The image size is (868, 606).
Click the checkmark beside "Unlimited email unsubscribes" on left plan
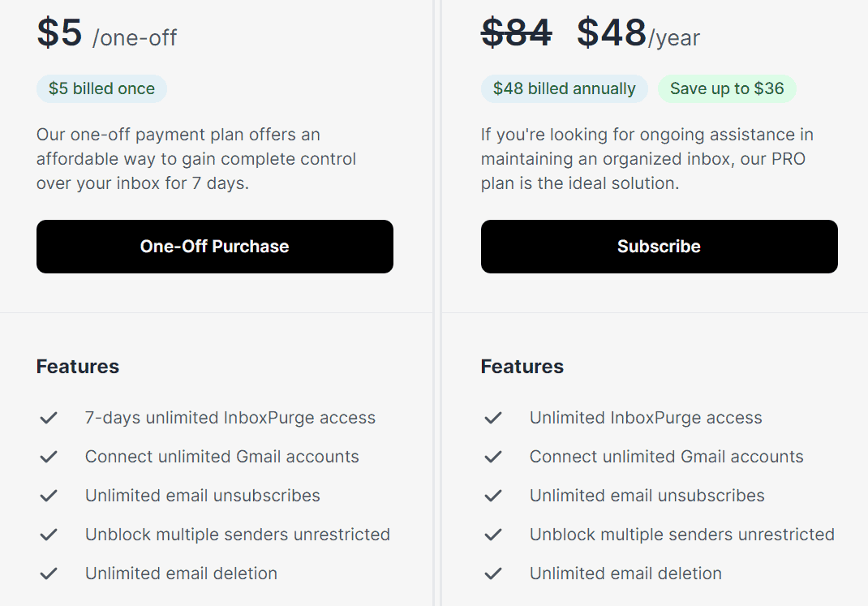pos(48,495)
